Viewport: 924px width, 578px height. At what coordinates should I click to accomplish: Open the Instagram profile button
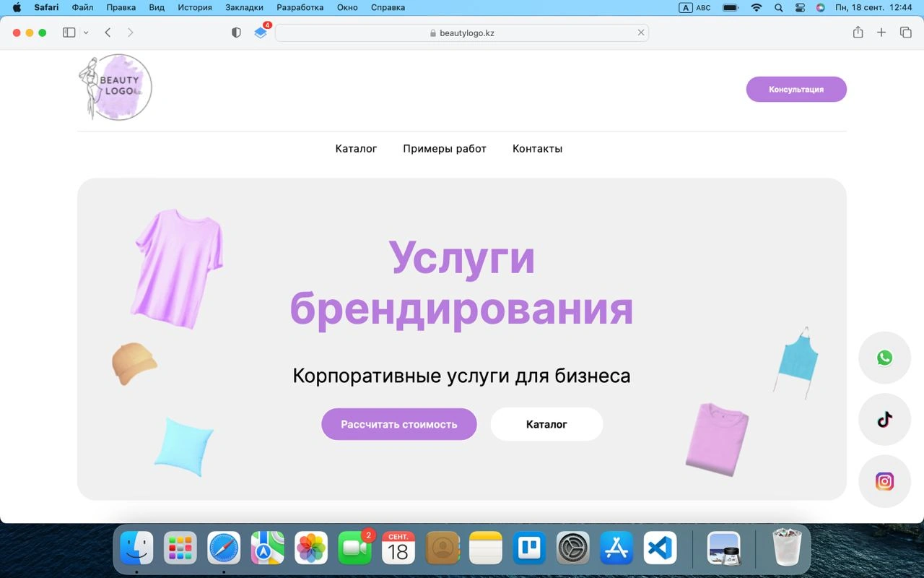click(884, 481)
